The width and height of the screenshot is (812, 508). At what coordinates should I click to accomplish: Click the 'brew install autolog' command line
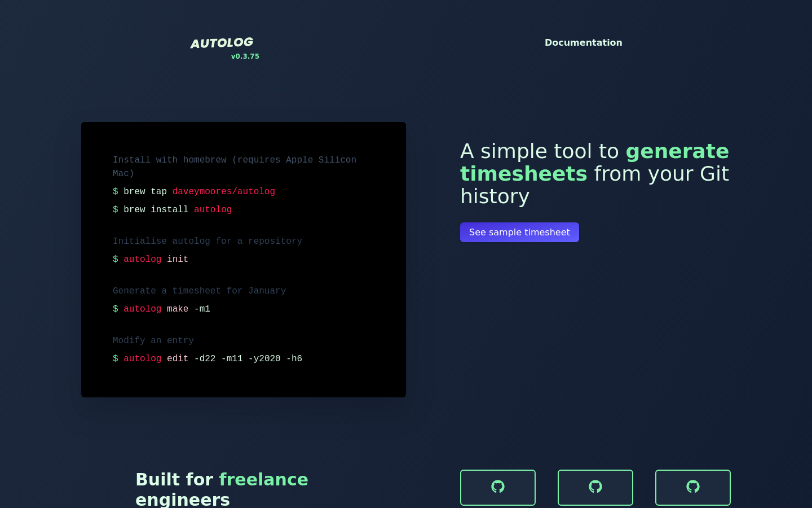[173, 210]
